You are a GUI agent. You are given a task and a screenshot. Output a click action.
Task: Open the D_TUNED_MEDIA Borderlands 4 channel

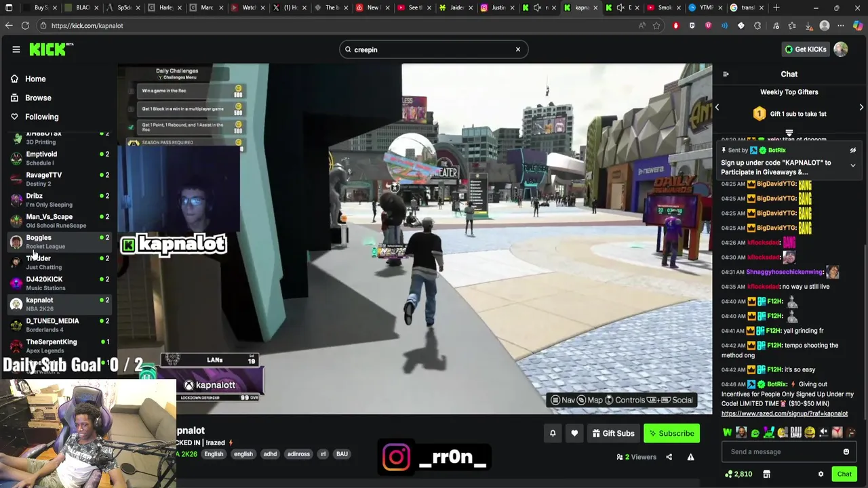coord(58,325)
